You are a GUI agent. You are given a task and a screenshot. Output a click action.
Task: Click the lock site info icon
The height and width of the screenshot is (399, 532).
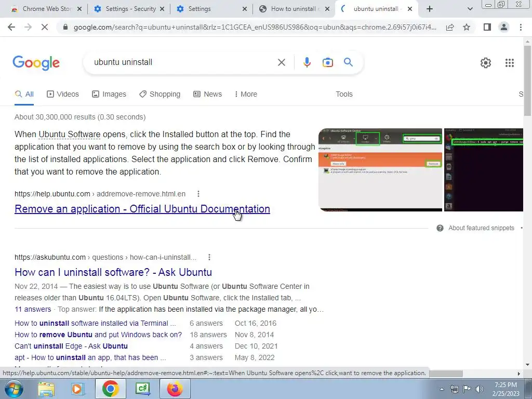pyautogui.click(x=65, y=27)
